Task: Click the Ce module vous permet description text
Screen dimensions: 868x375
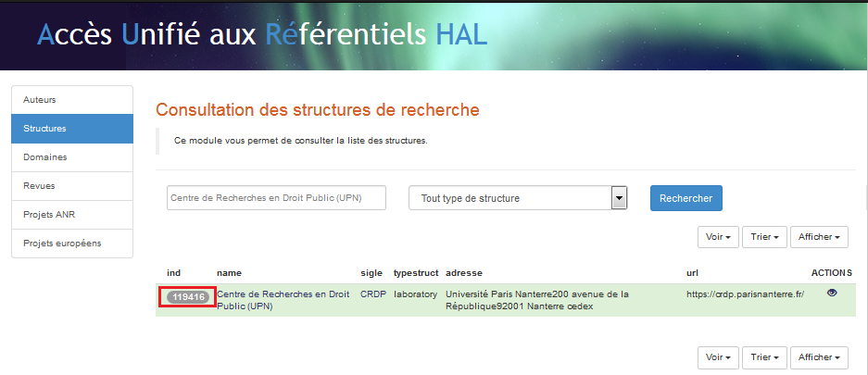Action: (x=300, y=141)
